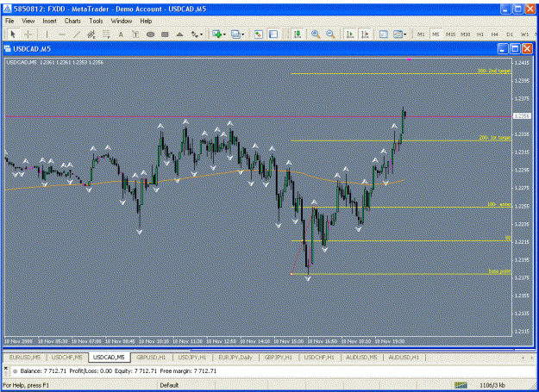Click the connection status bars indicator
This screenshot has width=539, height=392.
point(461,385)
